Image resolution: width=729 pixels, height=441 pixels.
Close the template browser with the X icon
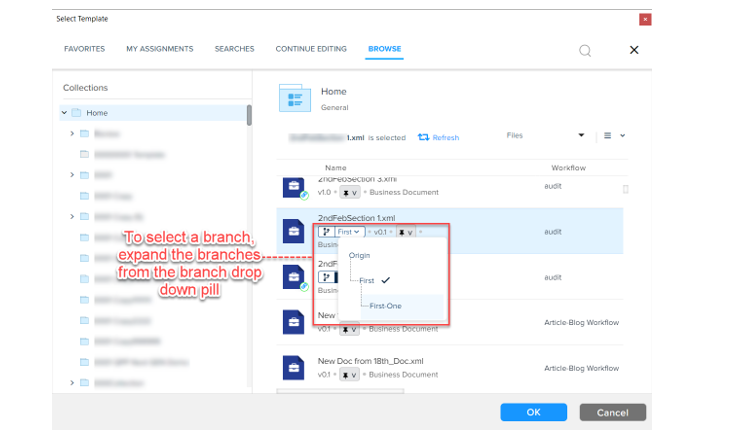(x=634, y=50)
